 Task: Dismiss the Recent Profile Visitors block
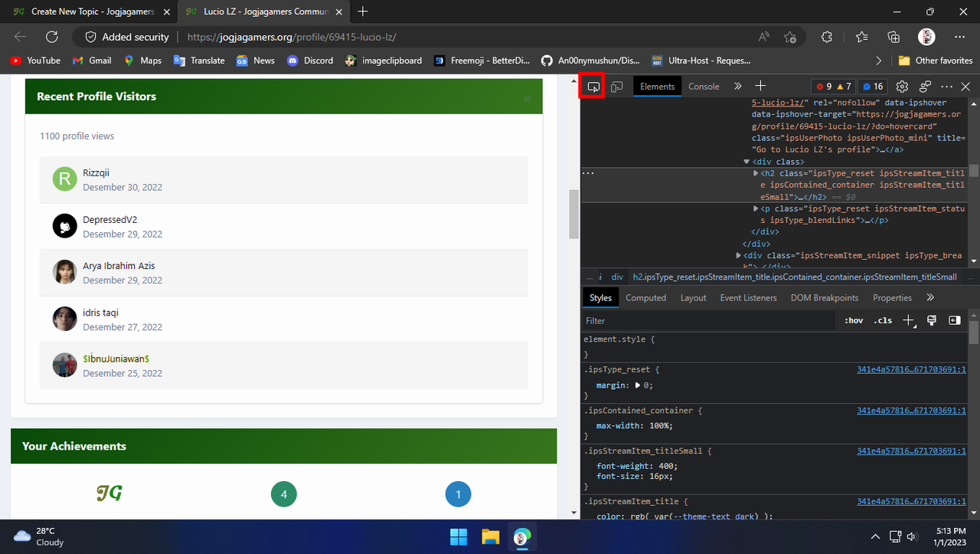click(527, 99)
